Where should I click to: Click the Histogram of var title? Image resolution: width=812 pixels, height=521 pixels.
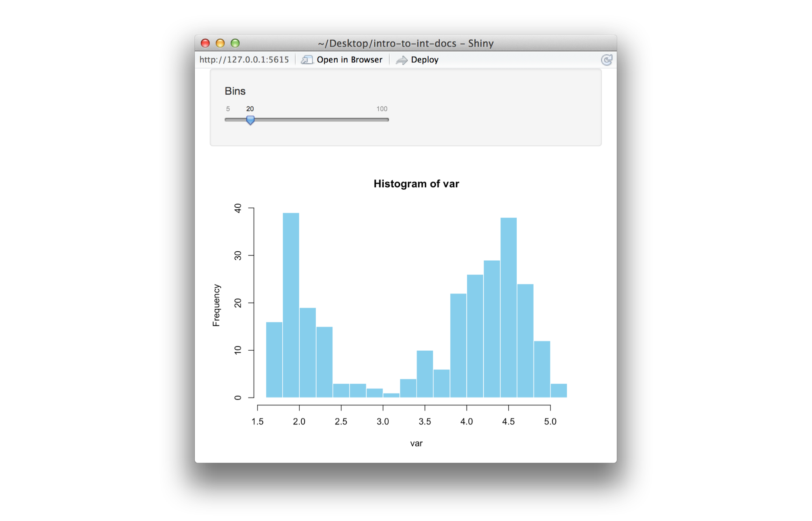click(416, 183)
